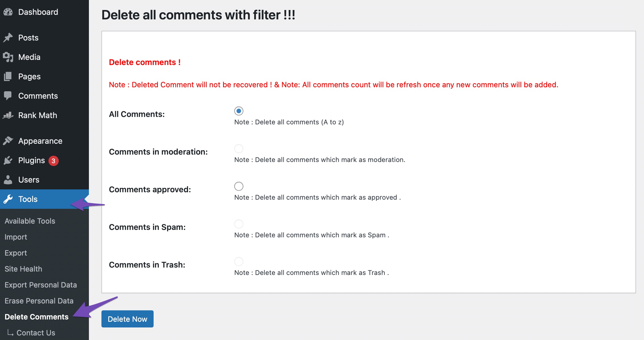Click the Posts icon in sidebar

tap(9, 38)
